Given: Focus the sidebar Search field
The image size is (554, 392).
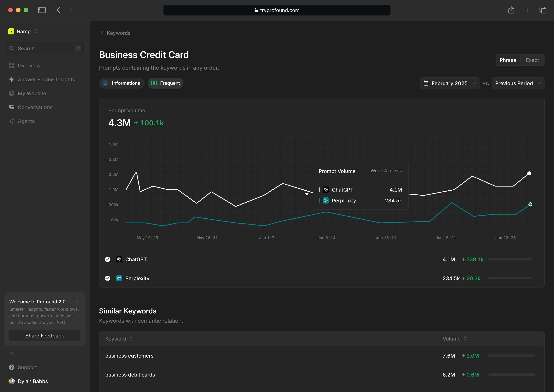Looking at the screenshot, I should (x=45, y=48).
